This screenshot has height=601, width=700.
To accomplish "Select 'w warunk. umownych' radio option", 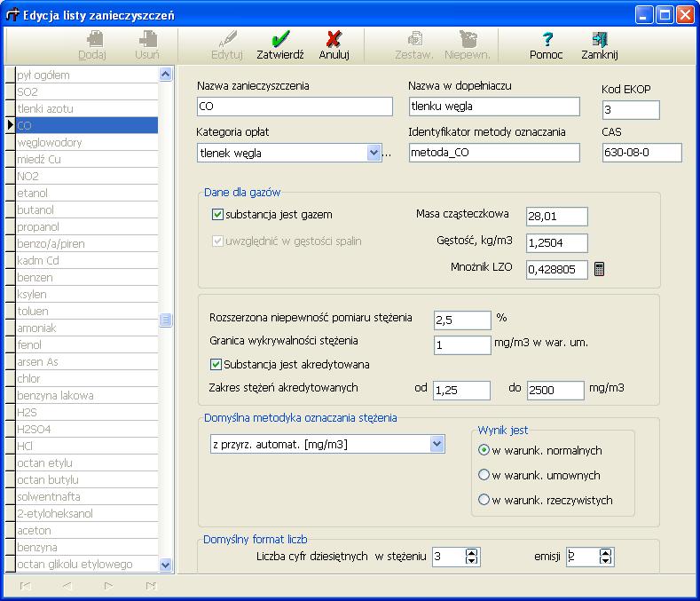I will pos(484,475).
